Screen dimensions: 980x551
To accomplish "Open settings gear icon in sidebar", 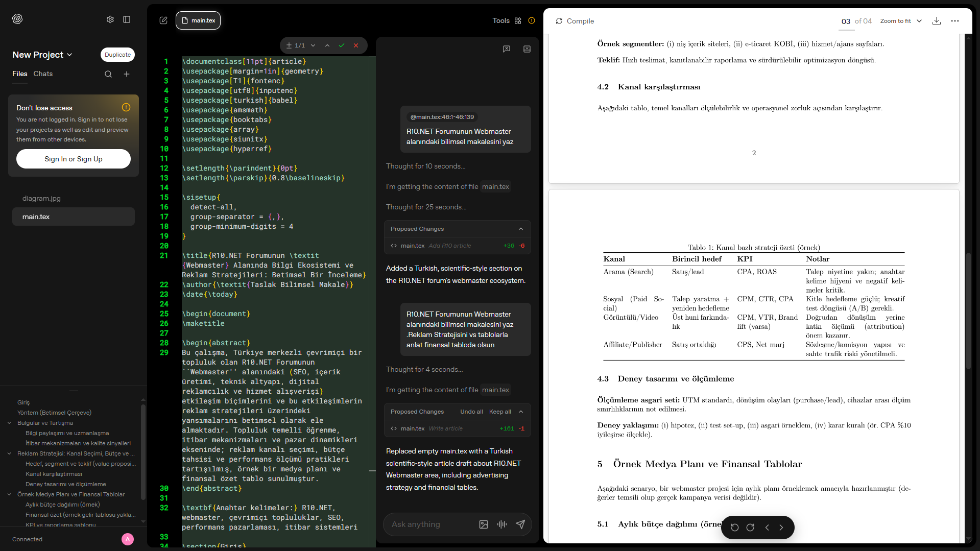I will tap(110, 19).
